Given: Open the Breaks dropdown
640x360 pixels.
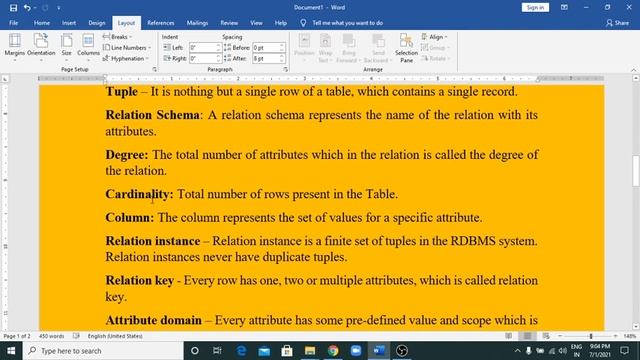Looking at the screenshot, I should coord(117,37).
